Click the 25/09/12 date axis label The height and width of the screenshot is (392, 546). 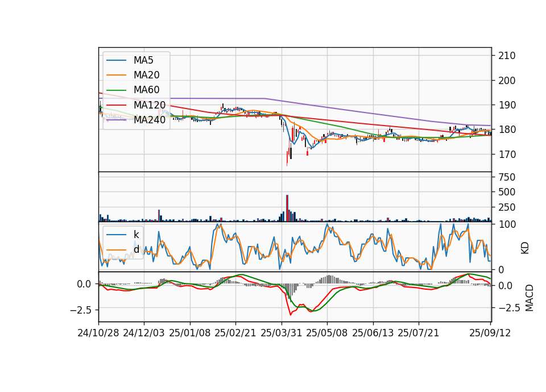(x=490, y=333)
